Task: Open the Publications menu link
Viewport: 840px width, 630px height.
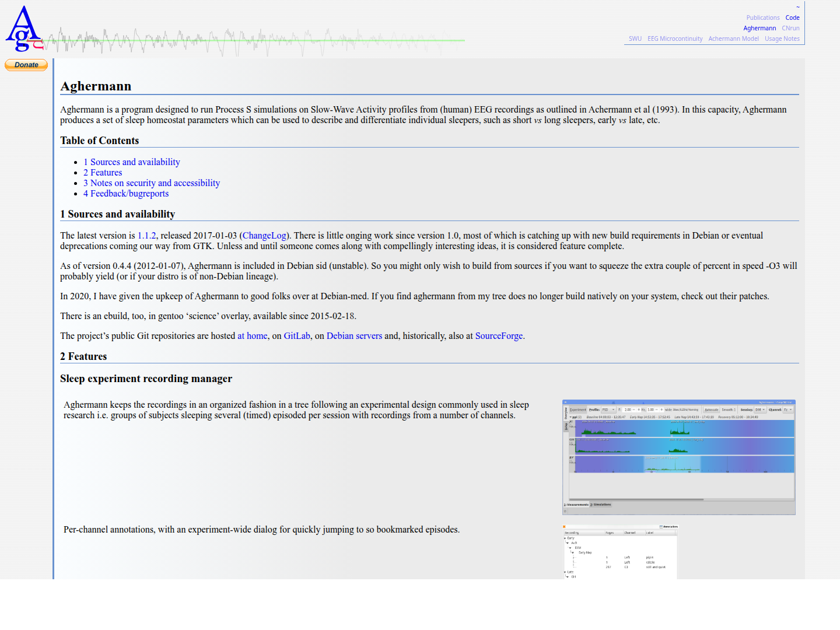Action: point(763,18)
